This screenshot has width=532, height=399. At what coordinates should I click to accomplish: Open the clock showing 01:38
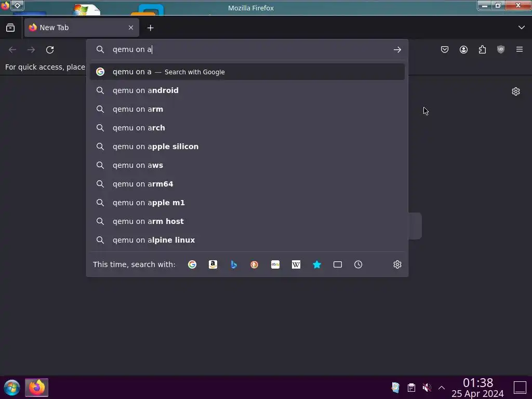478,388
